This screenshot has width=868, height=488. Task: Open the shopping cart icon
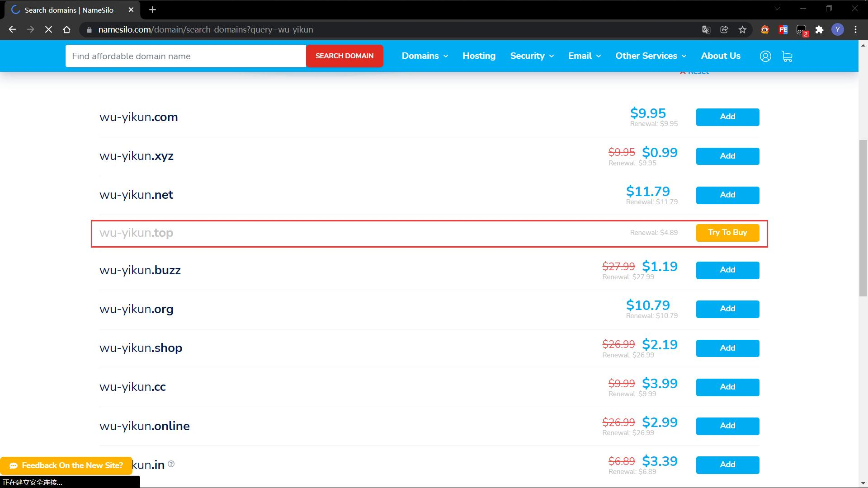click(x=787, y=56)
